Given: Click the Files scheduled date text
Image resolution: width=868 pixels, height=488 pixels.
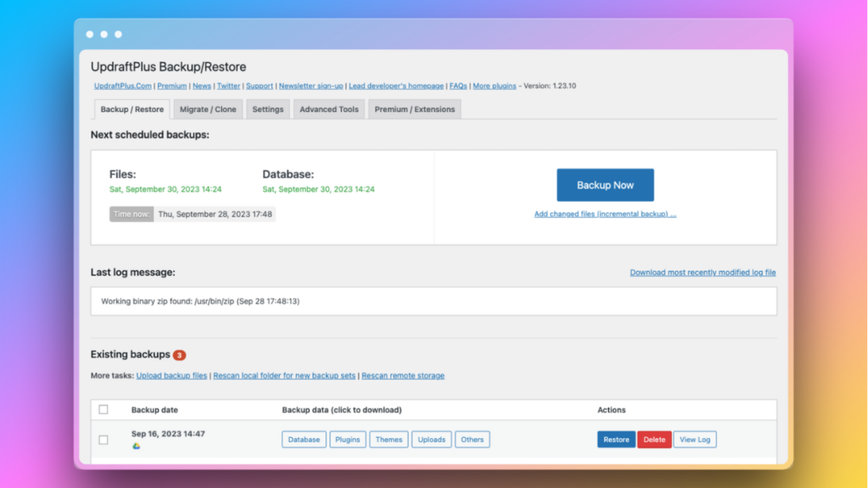Looking at the screenshot, I should click(x=165, y=189).
